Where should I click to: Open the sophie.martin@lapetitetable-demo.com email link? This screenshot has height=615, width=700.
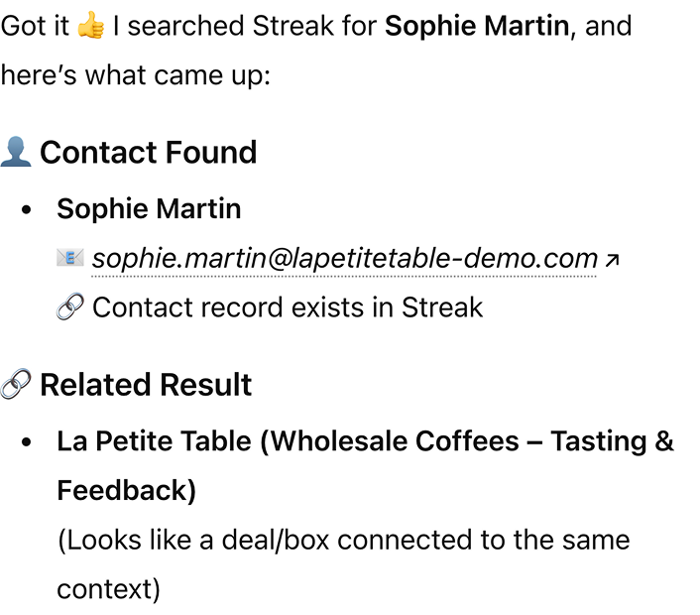click(344, 259)
